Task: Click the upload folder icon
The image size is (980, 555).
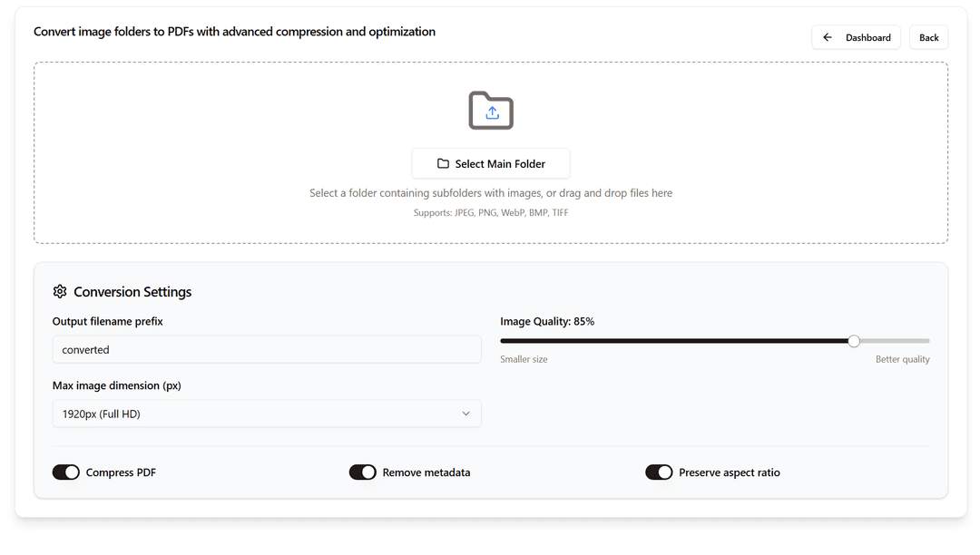Action: coord(491,111)
